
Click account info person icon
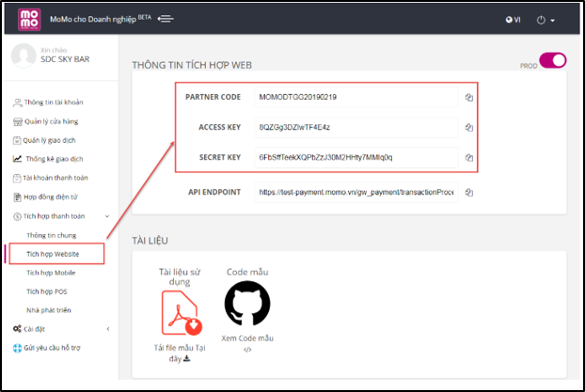point(18,102)
